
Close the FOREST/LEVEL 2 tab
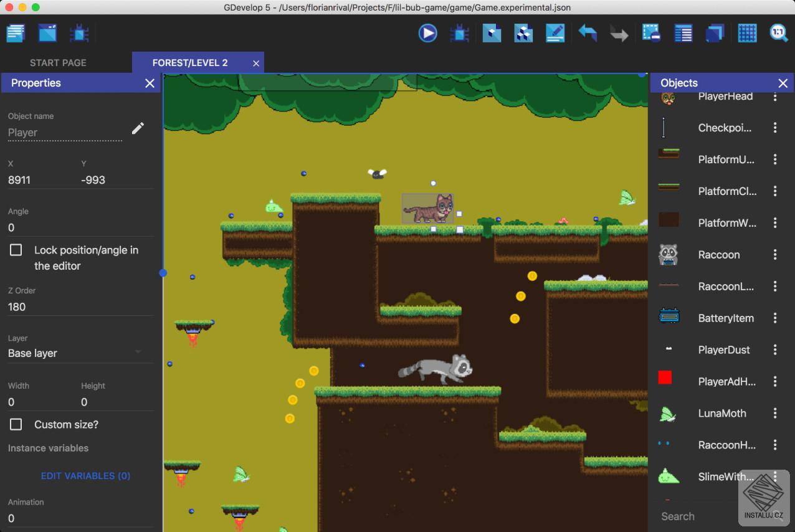[x=256, y=64]
